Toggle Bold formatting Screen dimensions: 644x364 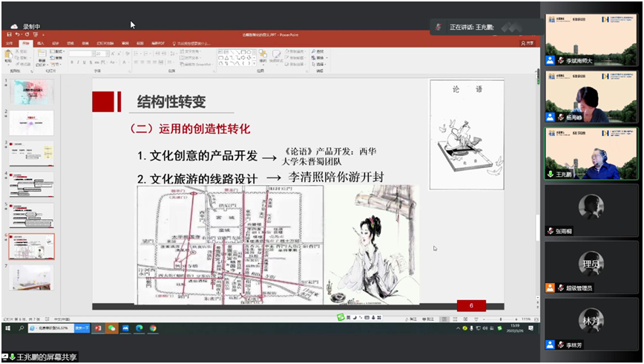tap(72, 62)
